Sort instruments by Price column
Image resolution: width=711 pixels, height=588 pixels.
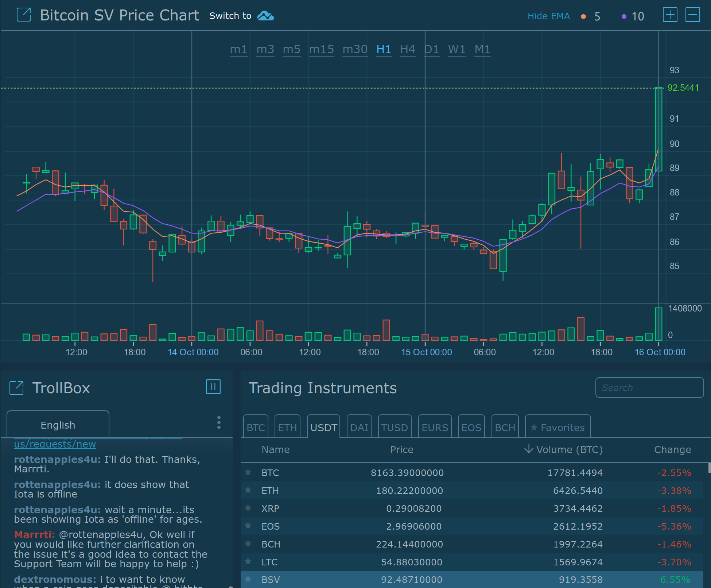tap(402, 450)
